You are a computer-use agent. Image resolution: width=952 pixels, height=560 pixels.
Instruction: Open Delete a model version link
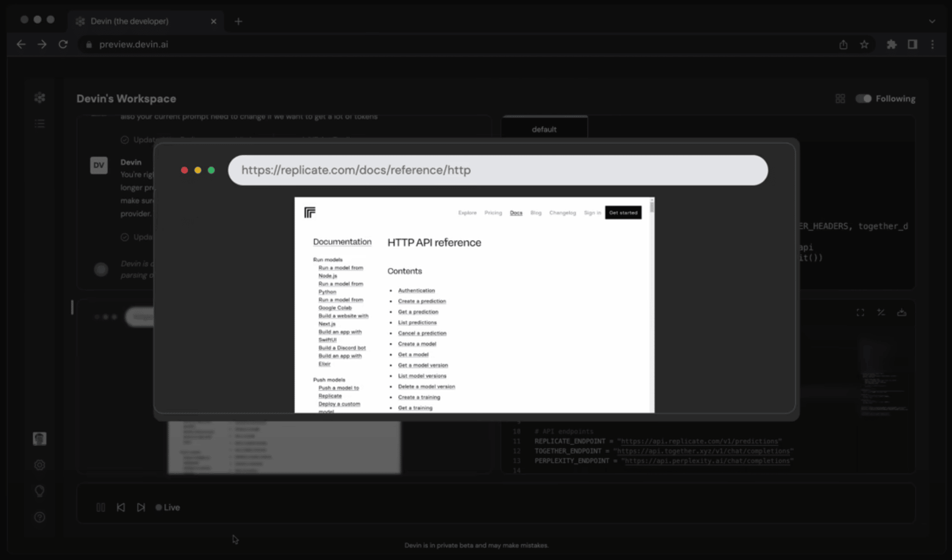click(426, 387)
